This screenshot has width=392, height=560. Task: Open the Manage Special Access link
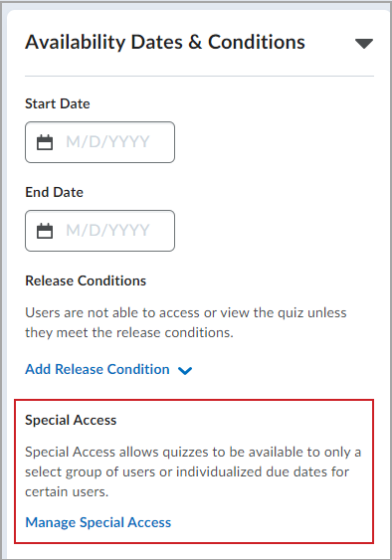pos(98,522)
